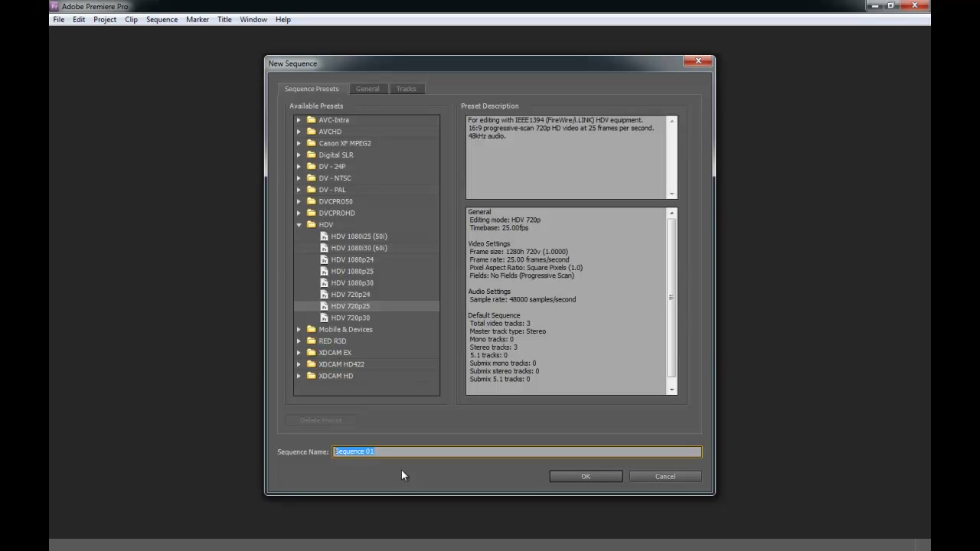
Task: Click the Mobile & Devices folder icon
Action: (312, 329)
